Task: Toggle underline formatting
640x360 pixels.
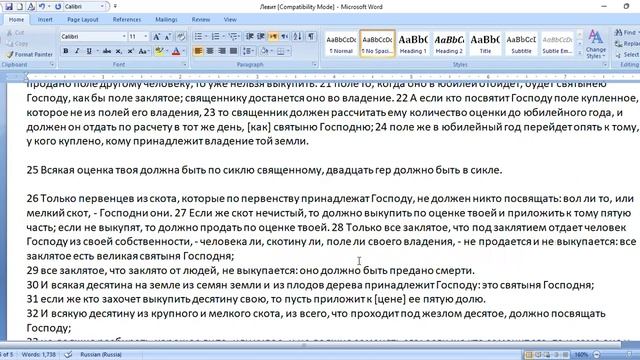Action: click(89, 51)
